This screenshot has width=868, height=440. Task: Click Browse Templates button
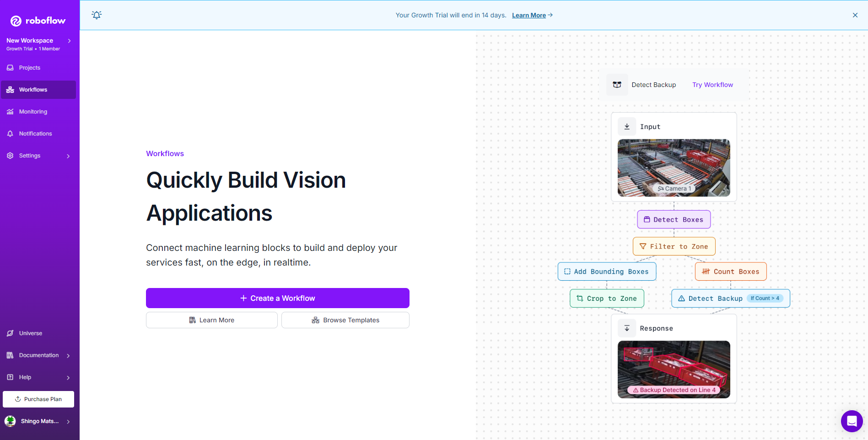(x=345, y=320)
